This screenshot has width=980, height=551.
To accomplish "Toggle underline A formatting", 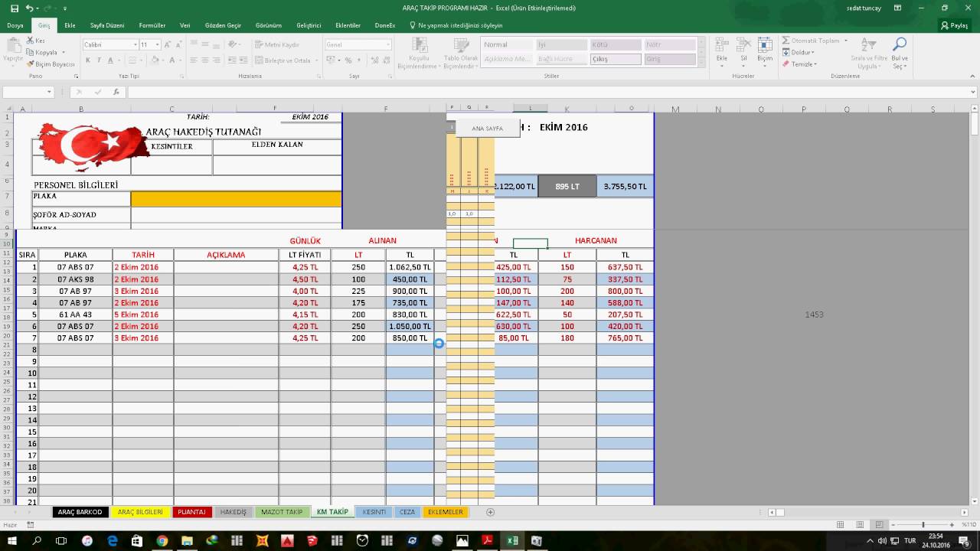I will [x=109, y=60].
